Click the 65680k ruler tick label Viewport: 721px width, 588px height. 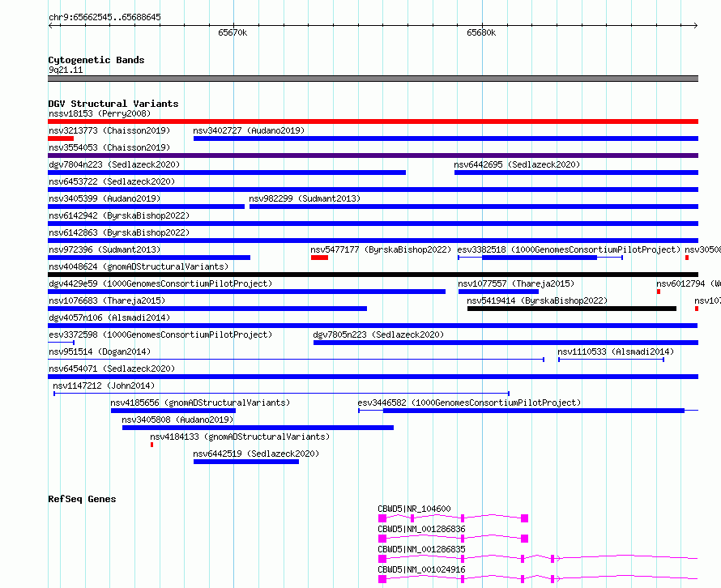[481, 32]
